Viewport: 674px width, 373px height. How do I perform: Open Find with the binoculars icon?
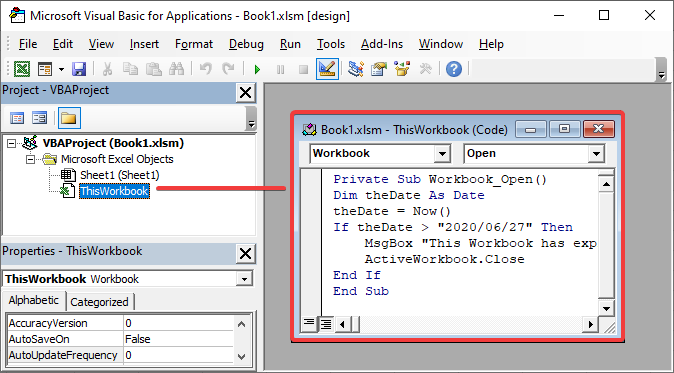click(176, 69)
